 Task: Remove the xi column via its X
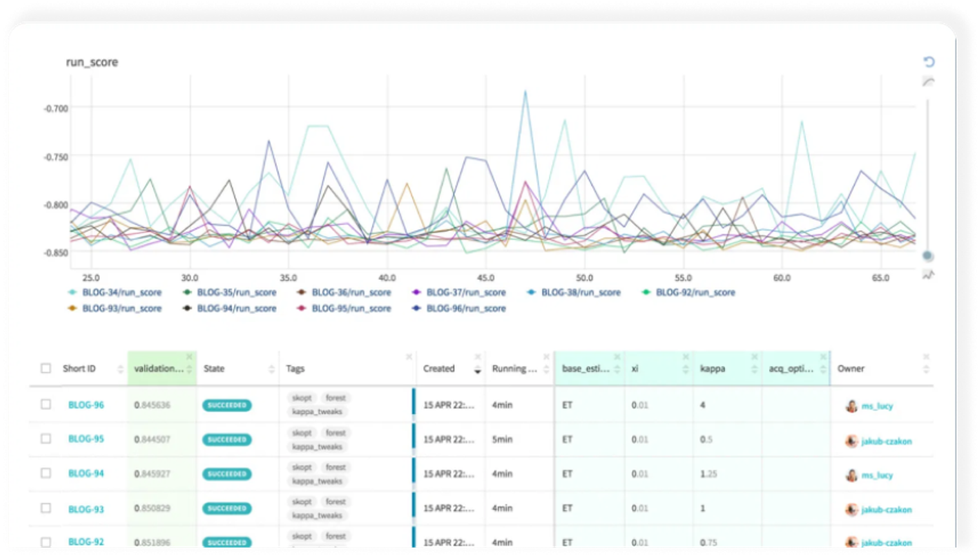coord(685,357)
